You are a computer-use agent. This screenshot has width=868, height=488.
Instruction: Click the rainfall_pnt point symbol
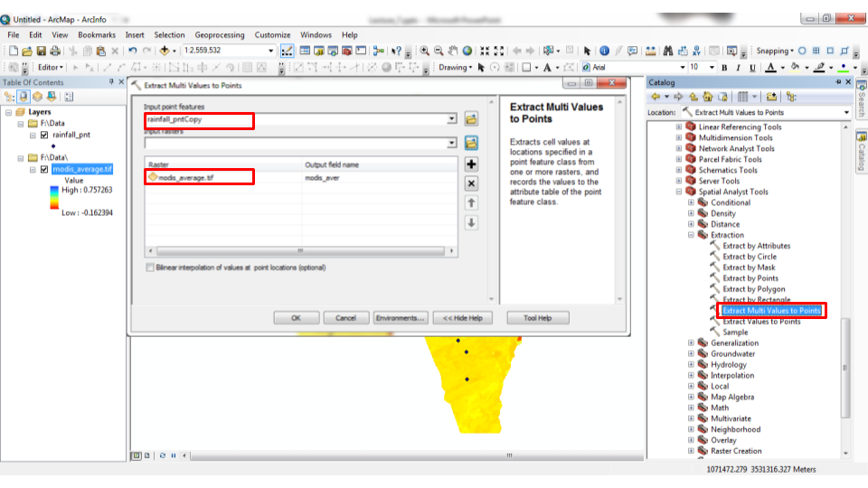point(53,146)
